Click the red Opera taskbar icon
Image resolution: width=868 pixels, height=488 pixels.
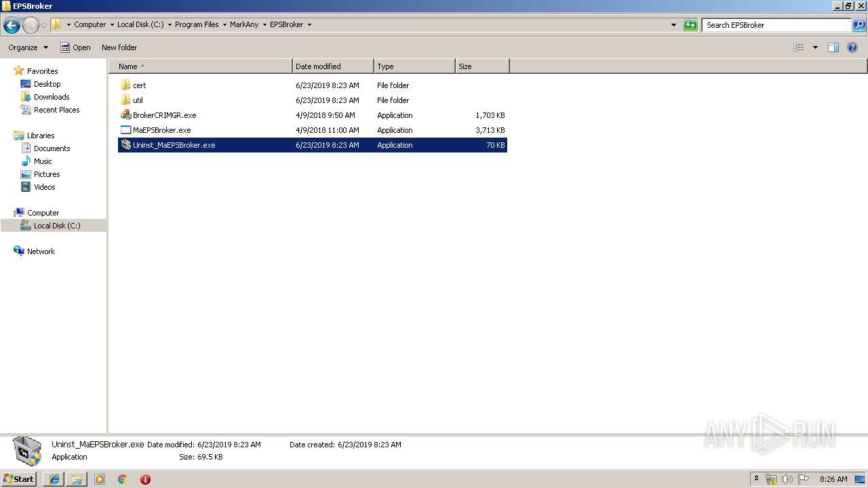[145, 479]
